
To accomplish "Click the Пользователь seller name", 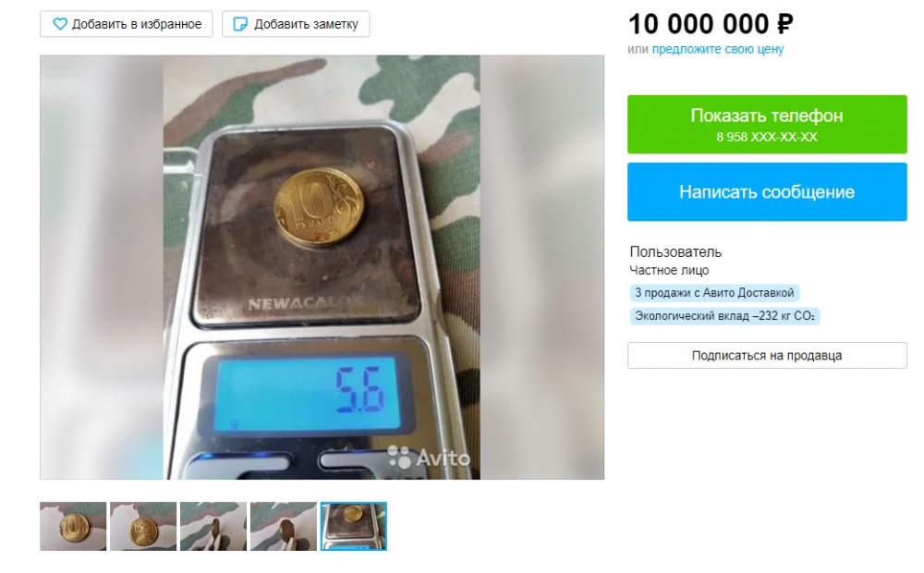I will point(675,251).
